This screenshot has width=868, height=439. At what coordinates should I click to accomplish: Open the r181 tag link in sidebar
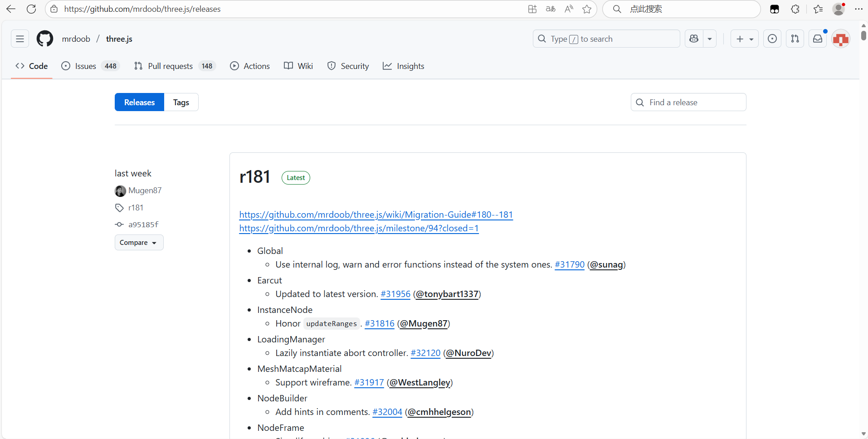[136, 208]
